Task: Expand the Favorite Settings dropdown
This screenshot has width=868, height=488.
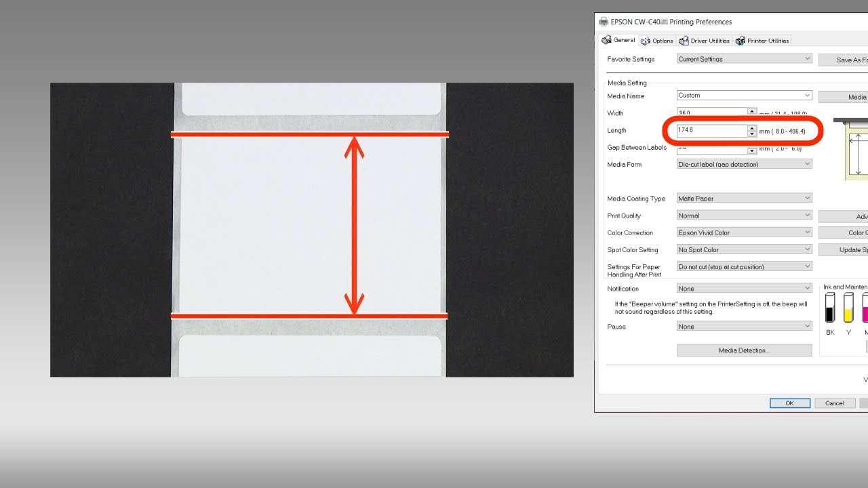Action: (744, 59)
